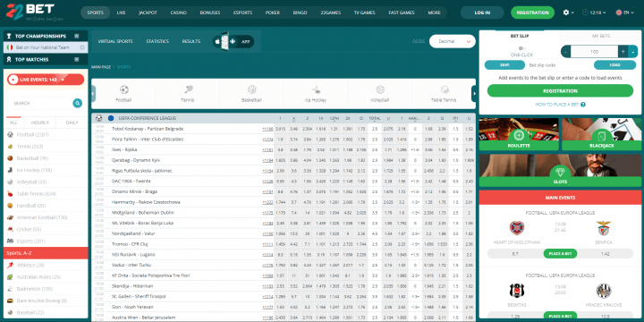Select Esports (201) in sports list
This screenshot has width=644, height=322.
pos(46,241)
